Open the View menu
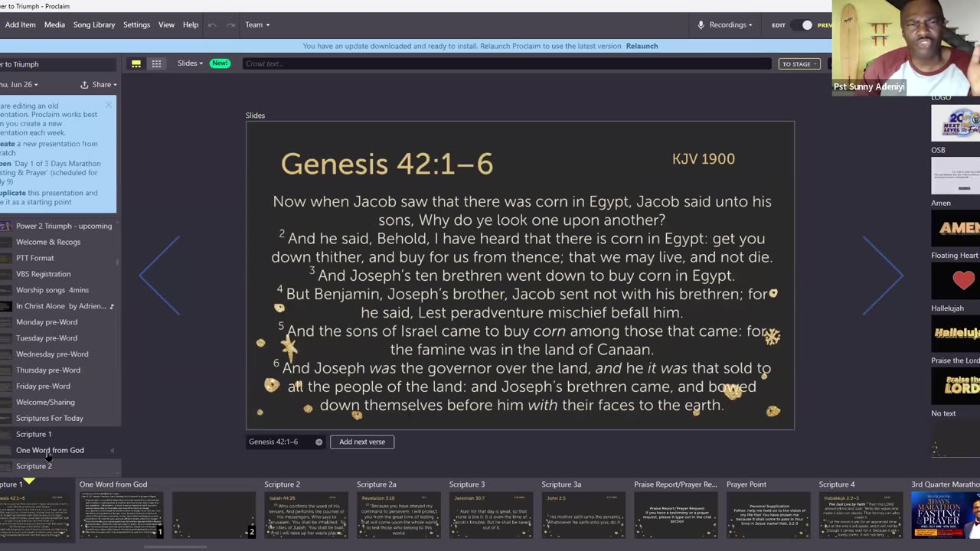 click(x=166, y=24)
